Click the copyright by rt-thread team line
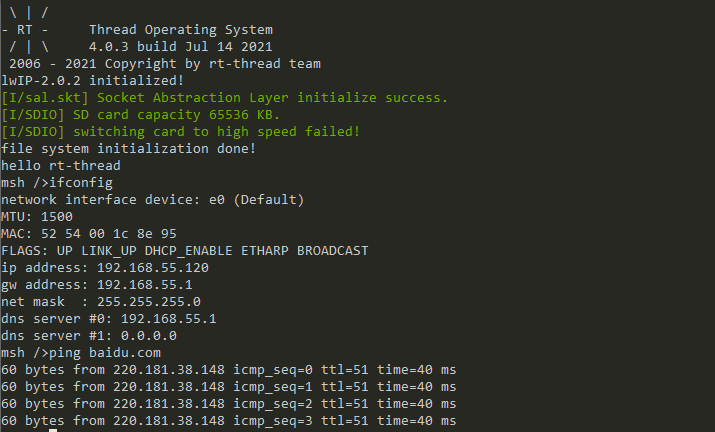Image resolution: width=715 pixels, height=432 pixels. pos(165,64)
